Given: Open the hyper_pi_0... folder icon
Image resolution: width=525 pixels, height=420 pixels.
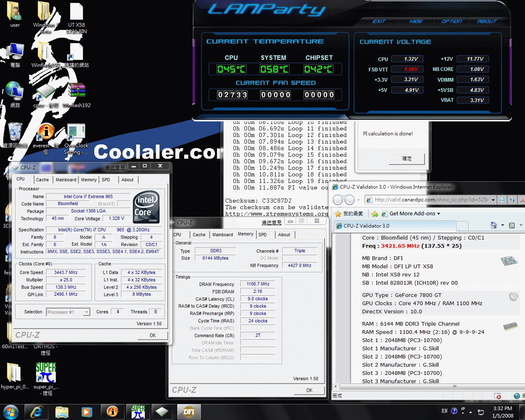Looking at the screenshot, I should [15, 375].
